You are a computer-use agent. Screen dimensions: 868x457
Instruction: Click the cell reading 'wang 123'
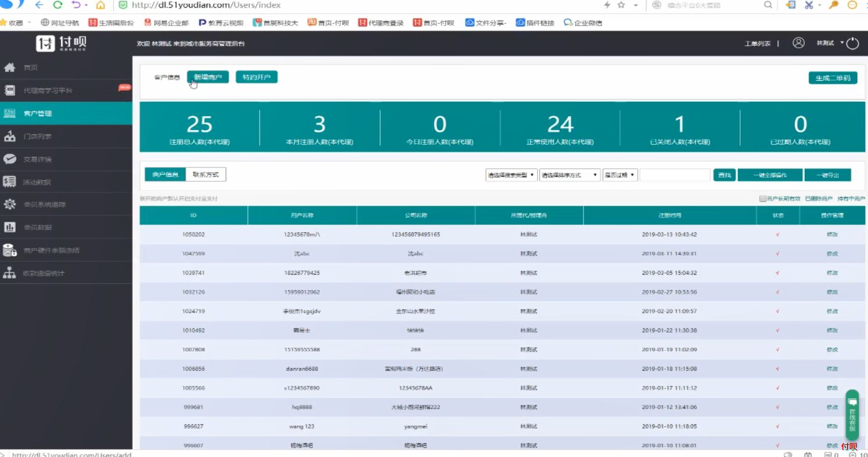(x=301, y=426)
